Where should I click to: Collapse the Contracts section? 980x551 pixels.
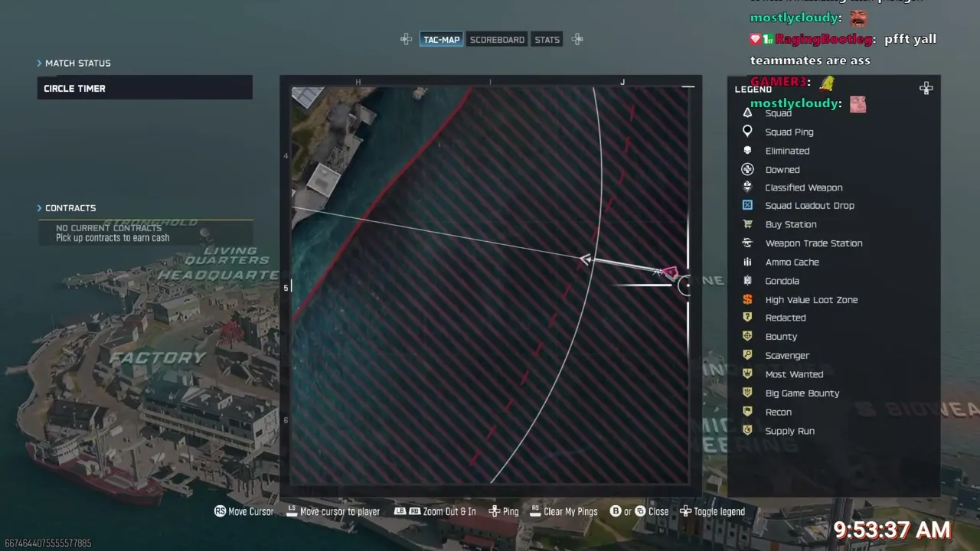click(x=67, y=208)
